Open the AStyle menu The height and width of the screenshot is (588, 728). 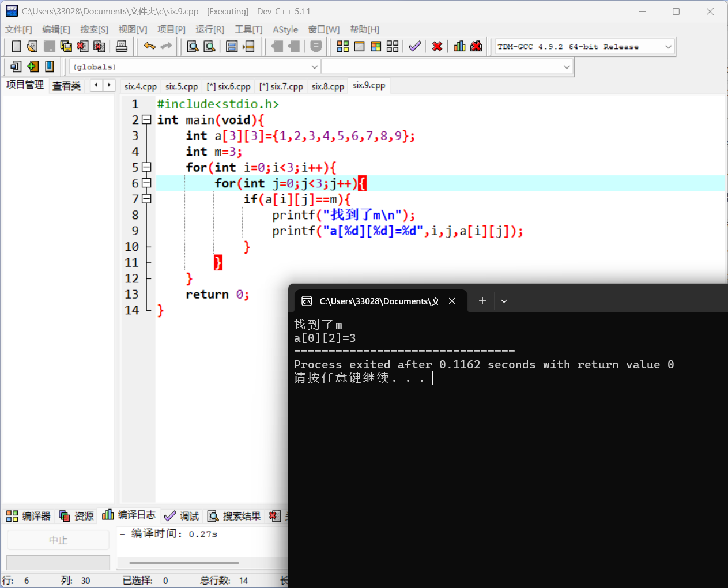[285, 29]
